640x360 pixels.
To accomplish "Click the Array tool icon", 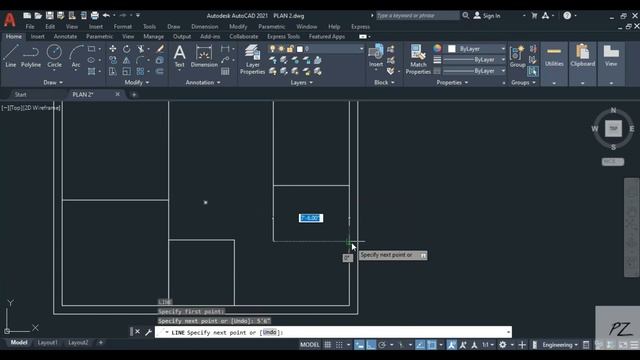I will pos(141,71).
